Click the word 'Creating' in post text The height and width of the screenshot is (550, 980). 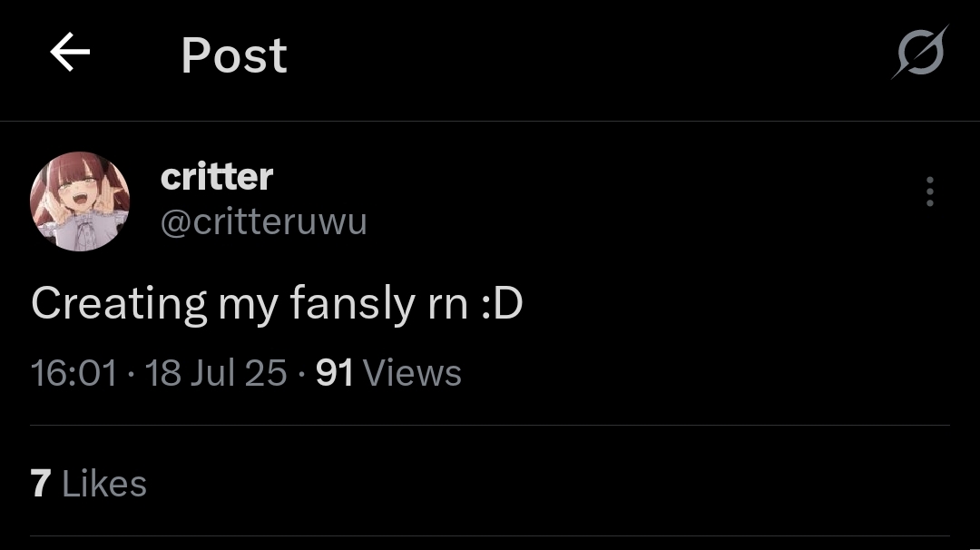pos(119,304)
